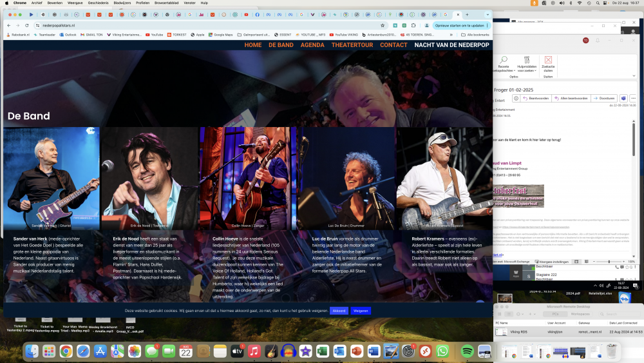
Task: Open Spotify from the Dock
Action: (467, 351)
